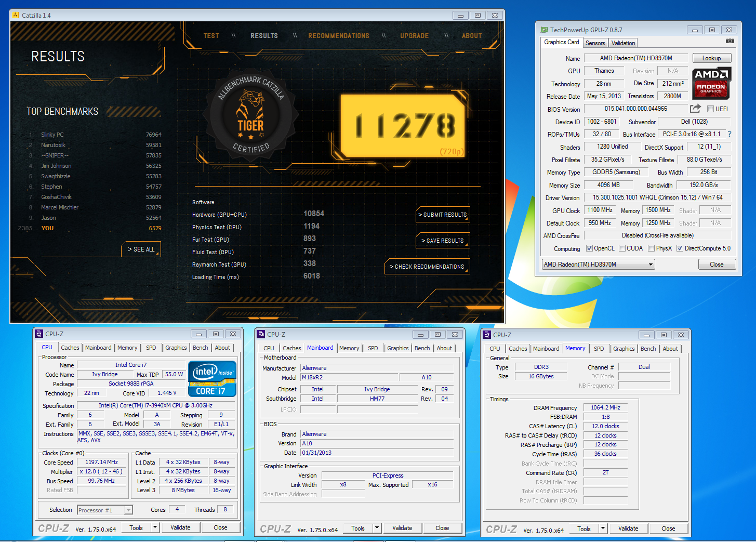This screenshot has height=542, width=756.
Task: Click SUBMIT RESULTS in Catzilla
Action: click(x=443, y=215)
